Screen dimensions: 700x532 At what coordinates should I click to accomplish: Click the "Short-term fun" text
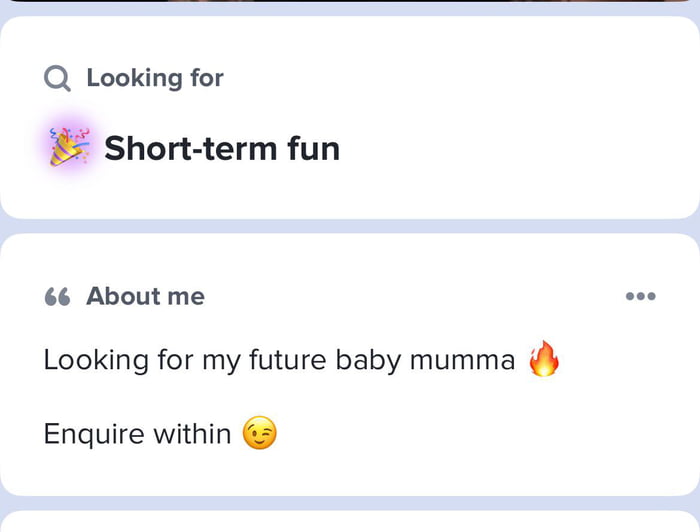tap(222, 149)
